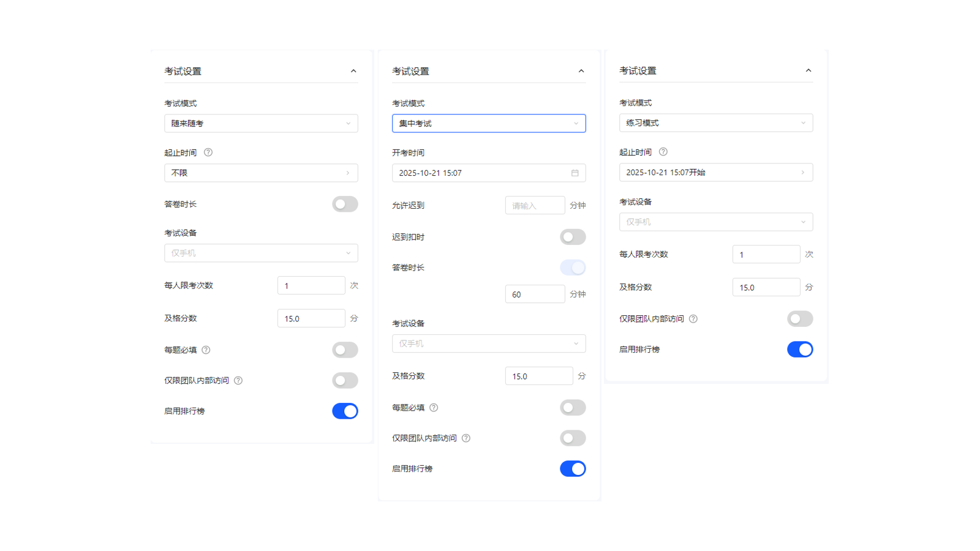
Task: Enable 每题必填 in the first panel
Action: [x=345, y=350]
